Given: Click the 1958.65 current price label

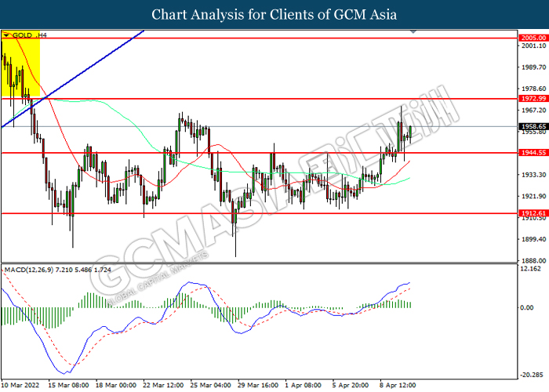Looking at the screenshot, I should 533,126.
